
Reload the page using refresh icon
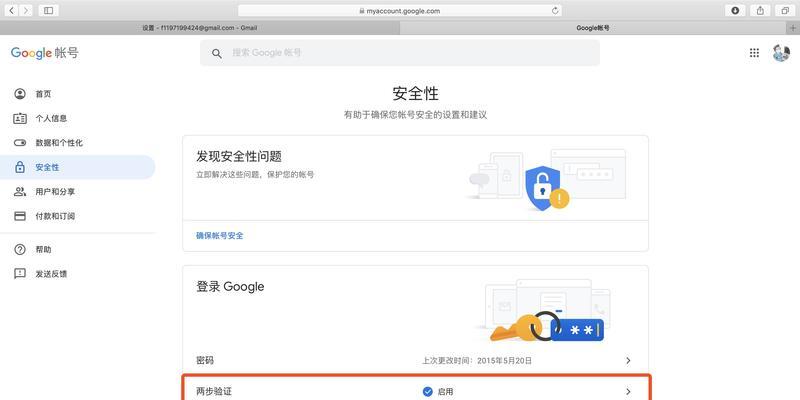[x=555, y=11]
